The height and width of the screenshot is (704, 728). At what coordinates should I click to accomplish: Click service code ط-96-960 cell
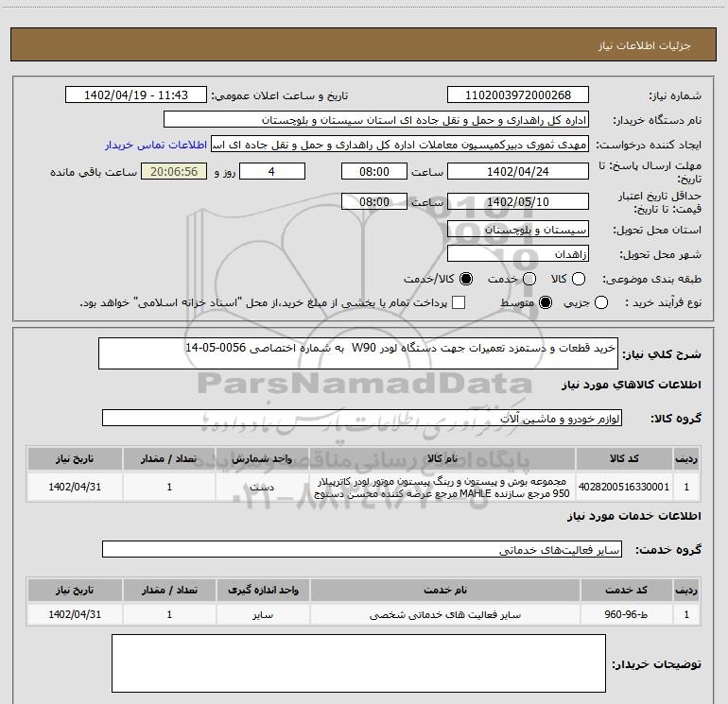click(x=626, y=614)
